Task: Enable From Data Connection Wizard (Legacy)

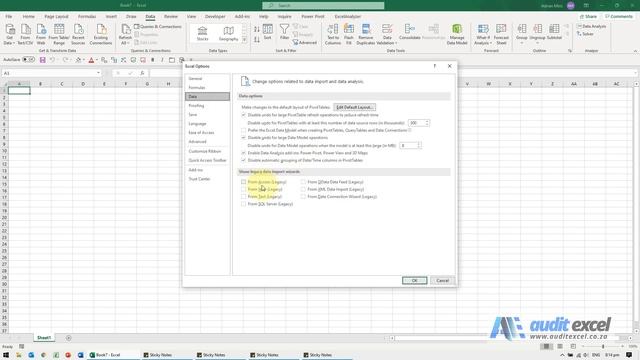Action: 303,196
